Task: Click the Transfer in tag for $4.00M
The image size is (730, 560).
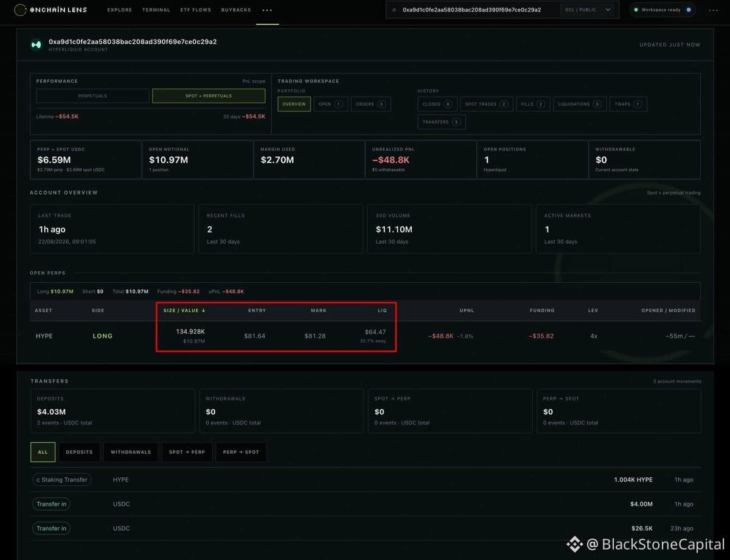Action: pyautogui.click(x=52, y=504)
